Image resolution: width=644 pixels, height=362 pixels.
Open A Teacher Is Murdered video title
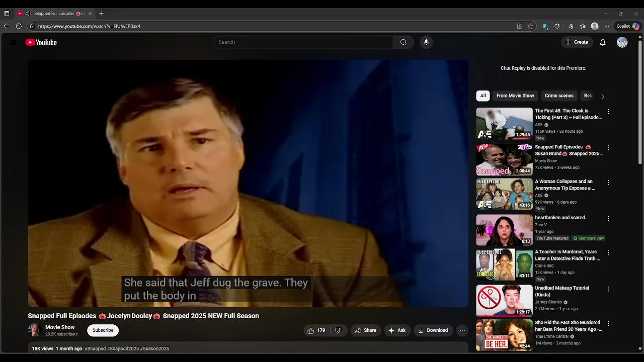click(568, 255)
